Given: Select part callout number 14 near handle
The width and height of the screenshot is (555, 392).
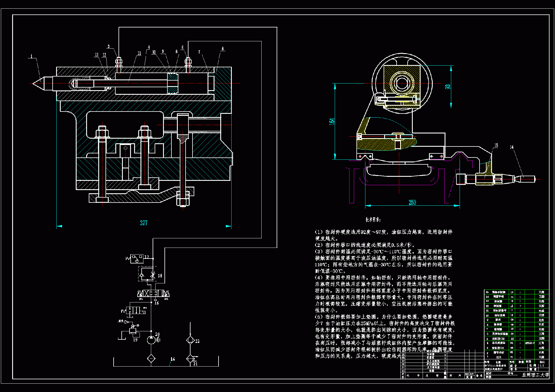Looking at the screenshot, I should click(512, 147).
